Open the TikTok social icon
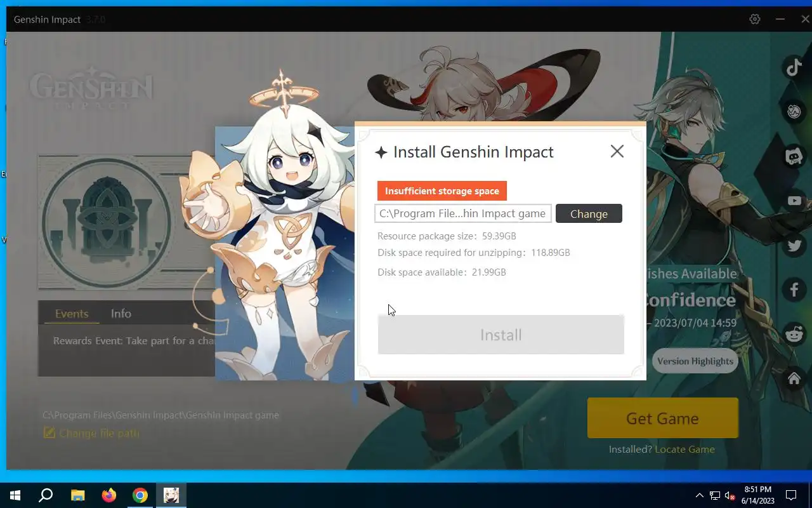This screenshot has width=812, height=508. pyautogui.click(x=794, y=67)
